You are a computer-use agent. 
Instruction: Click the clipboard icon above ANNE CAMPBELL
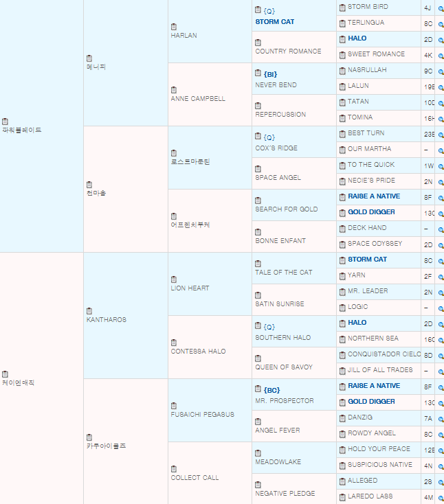tap(174, 90)
